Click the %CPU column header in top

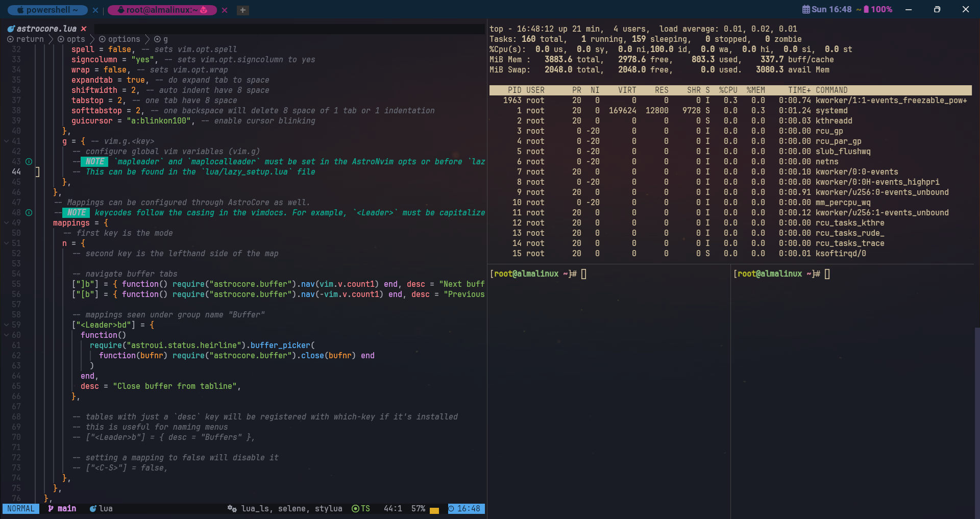click(728, 90)
